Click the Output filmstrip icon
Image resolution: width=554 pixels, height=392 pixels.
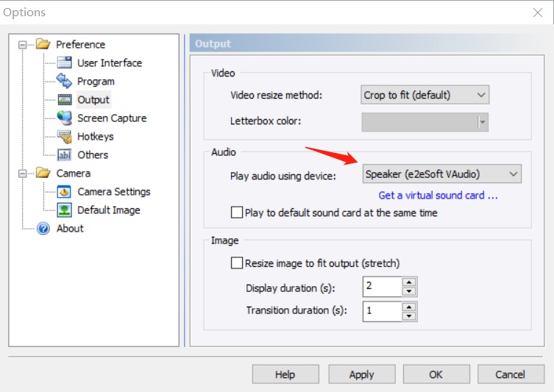[65, 100]
